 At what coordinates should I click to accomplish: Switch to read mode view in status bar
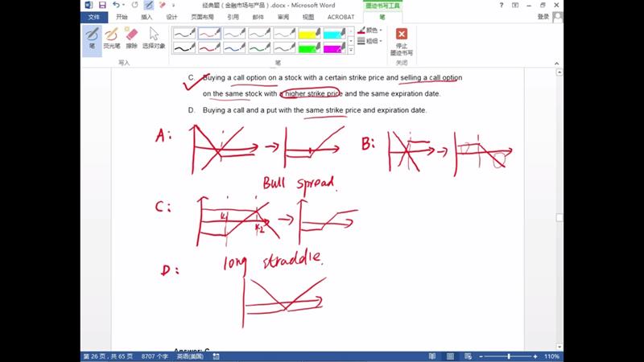(x=431, y=356)
